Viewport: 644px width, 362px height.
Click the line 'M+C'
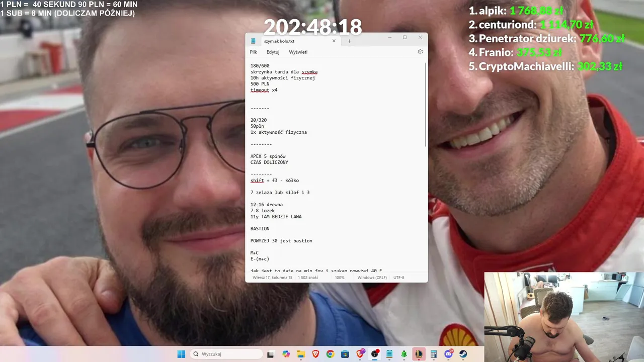coord(255,253)
